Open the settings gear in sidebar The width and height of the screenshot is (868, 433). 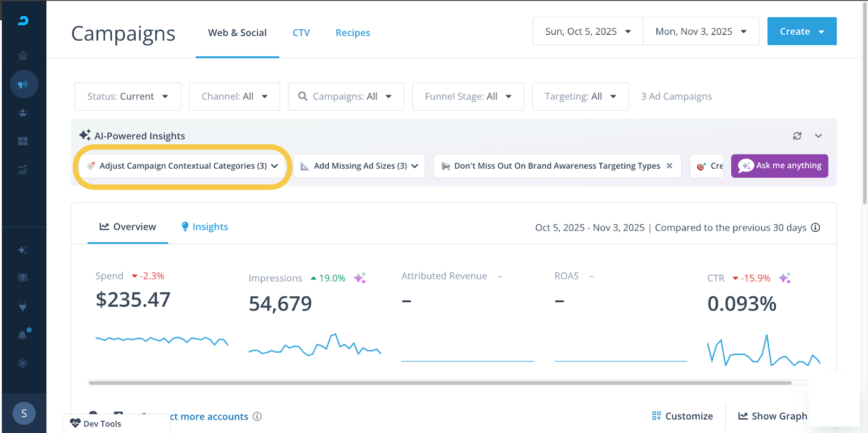pos(23,364)
